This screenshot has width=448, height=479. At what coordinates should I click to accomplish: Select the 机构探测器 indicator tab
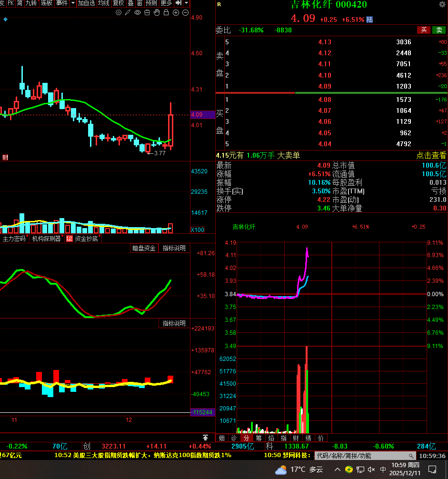point(47,239)
